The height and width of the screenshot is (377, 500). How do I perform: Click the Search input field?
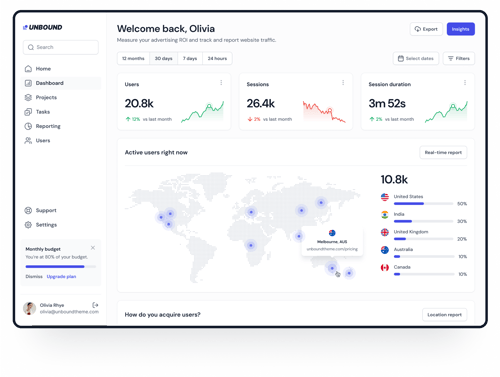tap(61, 47)
